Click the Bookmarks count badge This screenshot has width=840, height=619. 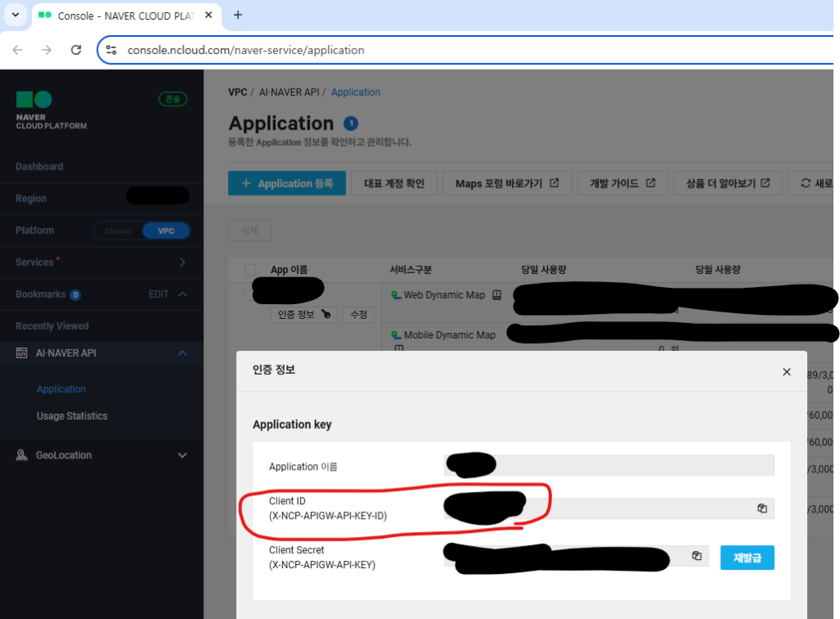tap(75, 295)
